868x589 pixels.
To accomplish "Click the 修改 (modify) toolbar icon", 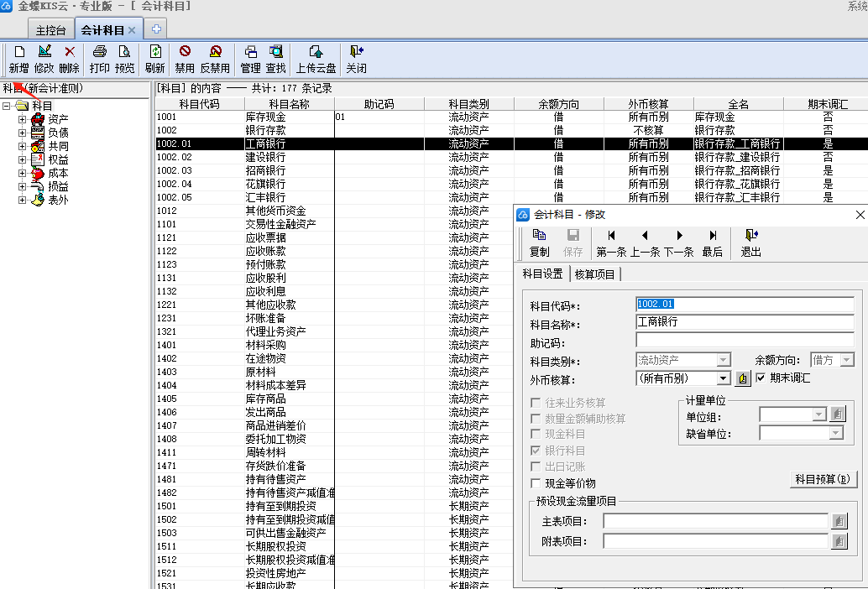I will tap(44, 60).
